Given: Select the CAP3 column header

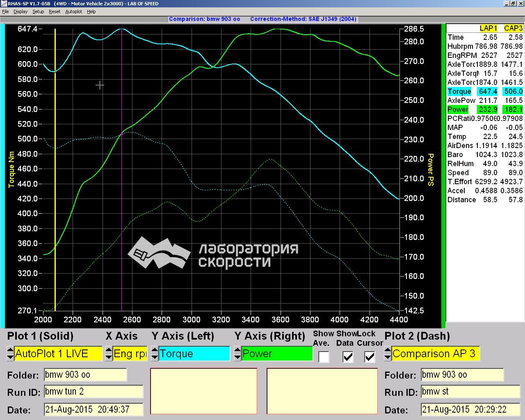Looking at the screenshot, I should pos(513,28).
